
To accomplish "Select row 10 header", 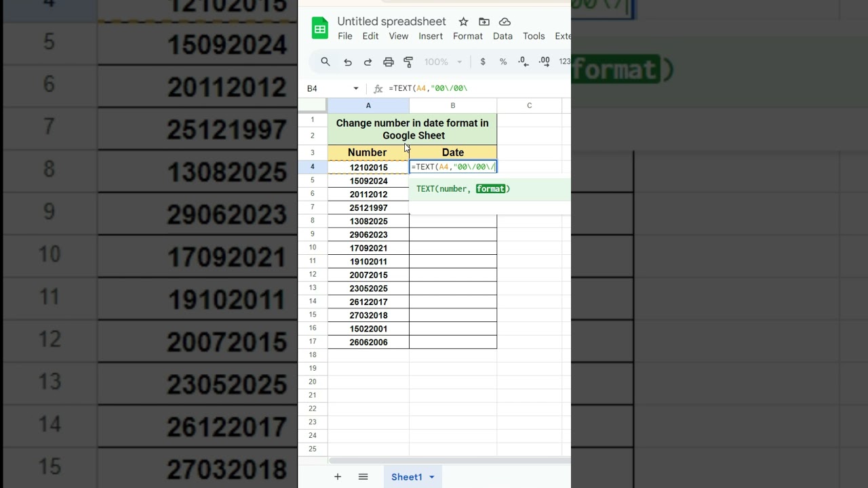I will click(x=313, y=247).
